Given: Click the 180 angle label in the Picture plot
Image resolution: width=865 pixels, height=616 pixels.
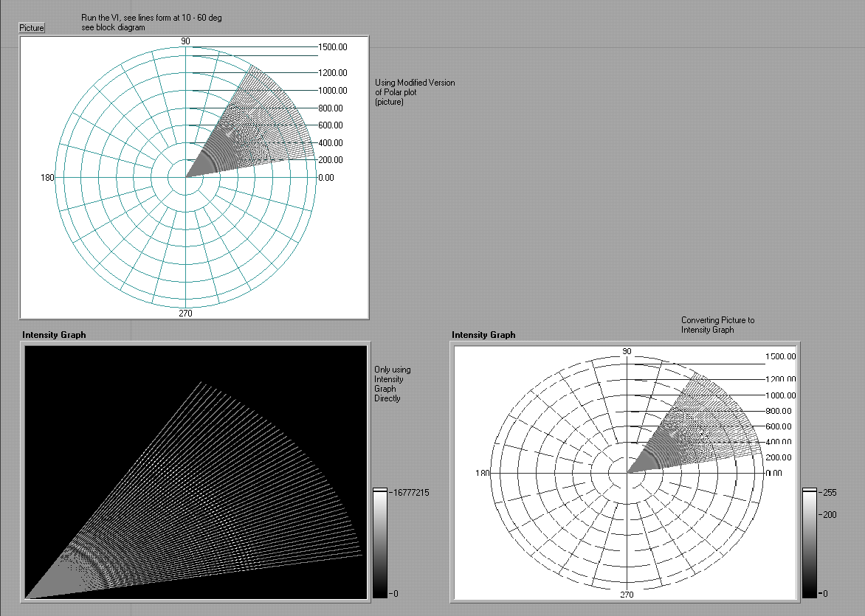Looking at the screenshot, I should [47, 178].
